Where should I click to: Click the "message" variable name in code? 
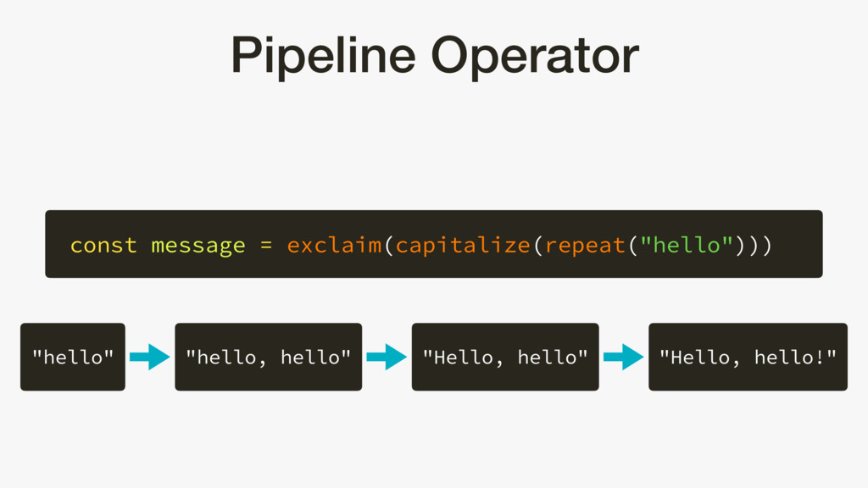[x=198, y=246]
